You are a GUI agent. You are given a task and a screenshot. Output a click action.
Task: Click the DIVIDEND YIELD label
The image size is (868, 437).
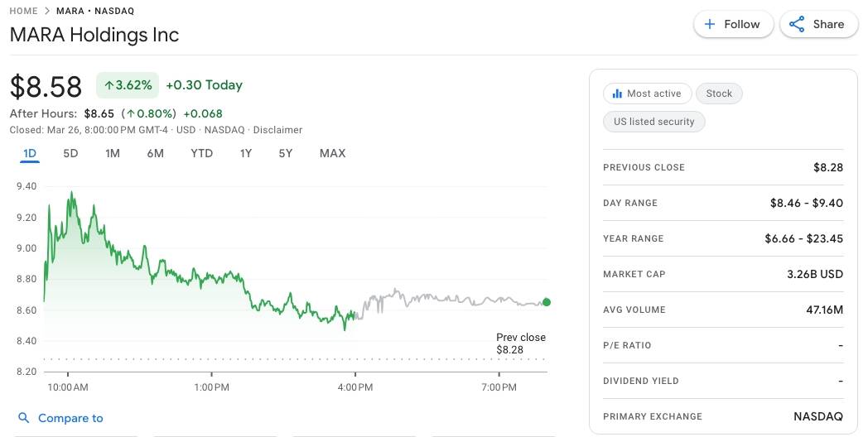coord(641,381)
